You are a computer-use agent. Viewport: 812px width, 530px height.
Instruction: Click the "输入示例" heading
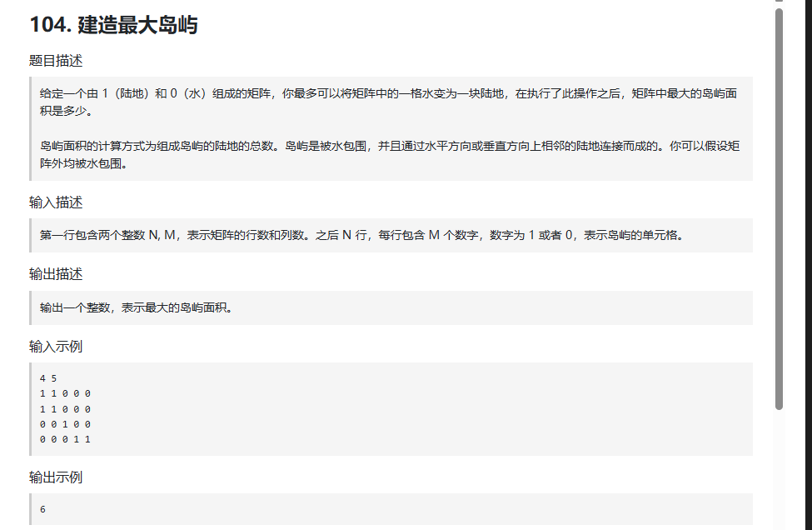pos(56,347)
